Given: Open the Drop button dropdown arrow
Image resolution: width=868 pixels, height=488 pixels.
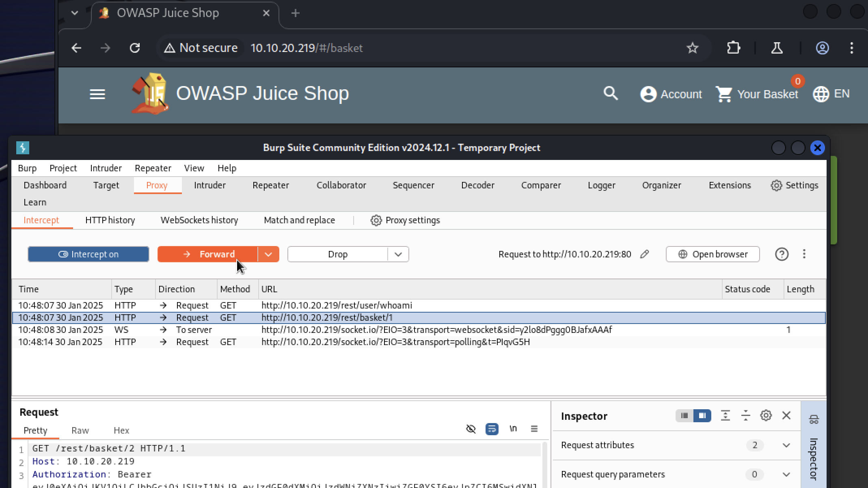Looking at the screenshot, I should [398, 254].
